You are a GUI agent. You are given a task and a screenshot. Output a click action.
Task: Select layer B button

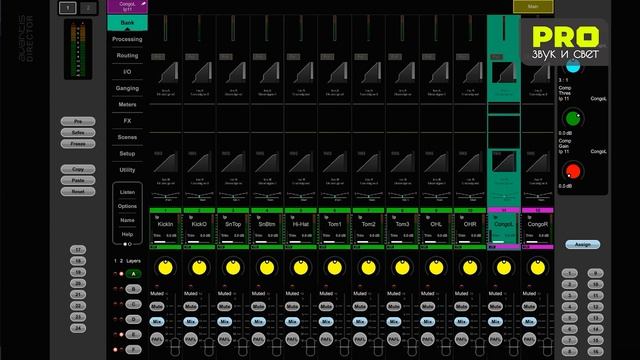tap(133, 289)
